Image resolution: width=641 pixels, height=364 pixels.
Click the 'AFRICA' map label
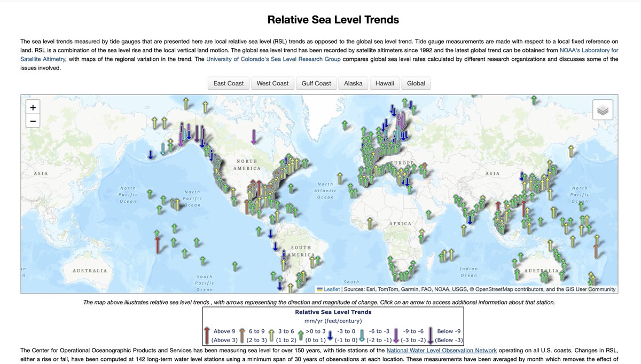[x=400, y=224]
